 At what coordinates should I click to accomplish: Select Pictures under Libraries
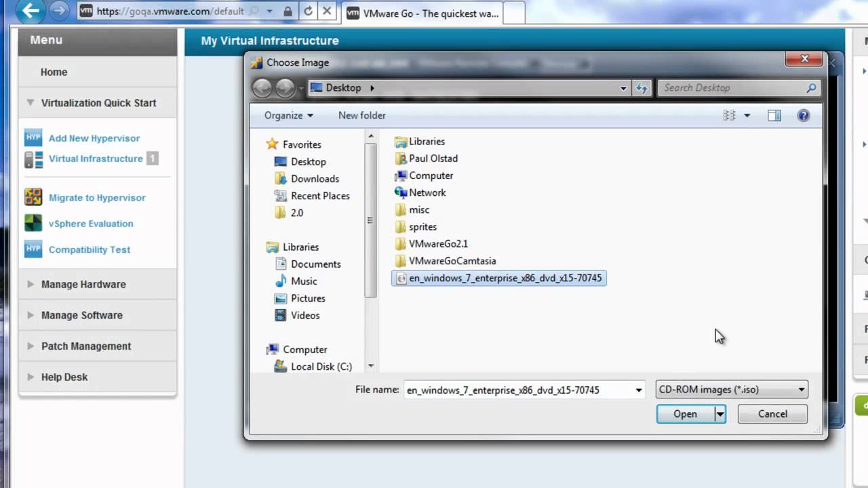click(300, 298)
